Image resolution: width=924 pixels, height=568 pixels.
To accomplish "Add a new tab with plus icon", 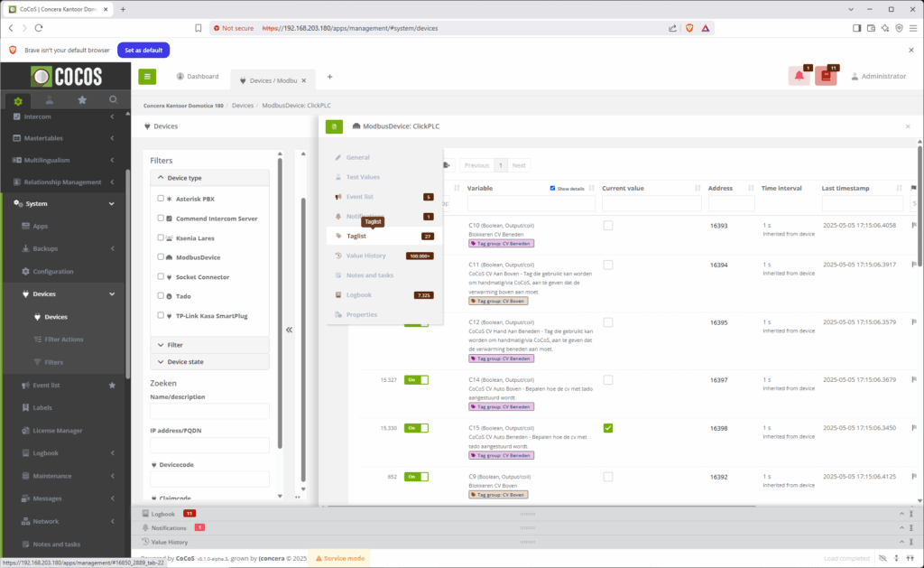I will click(x=329, y=78).
